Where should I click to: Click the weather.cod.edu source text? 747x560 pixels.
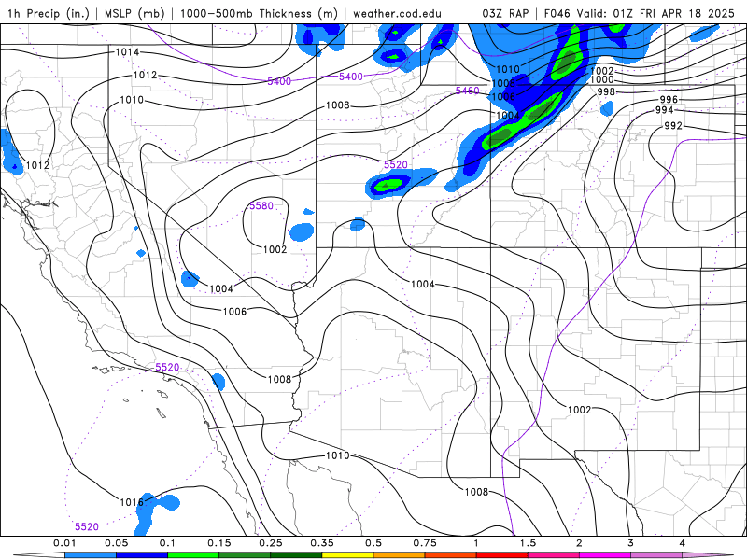tap(397, 13)
